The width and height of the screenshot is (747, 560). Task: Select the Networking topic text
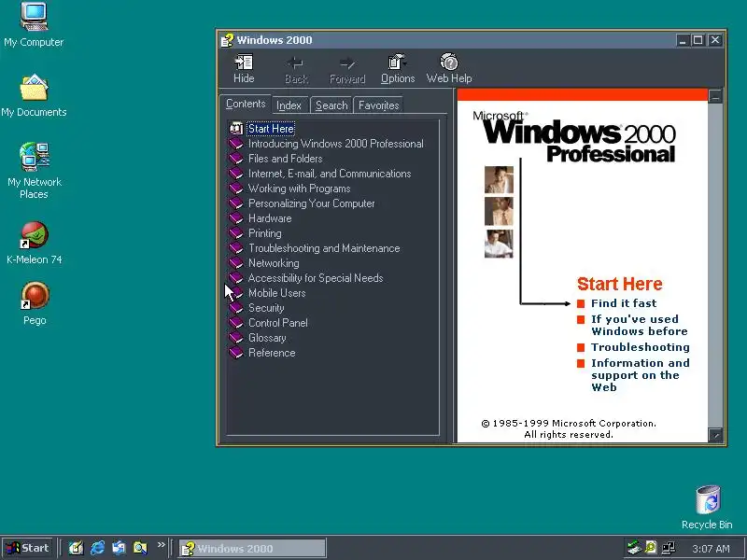[274, 263]
